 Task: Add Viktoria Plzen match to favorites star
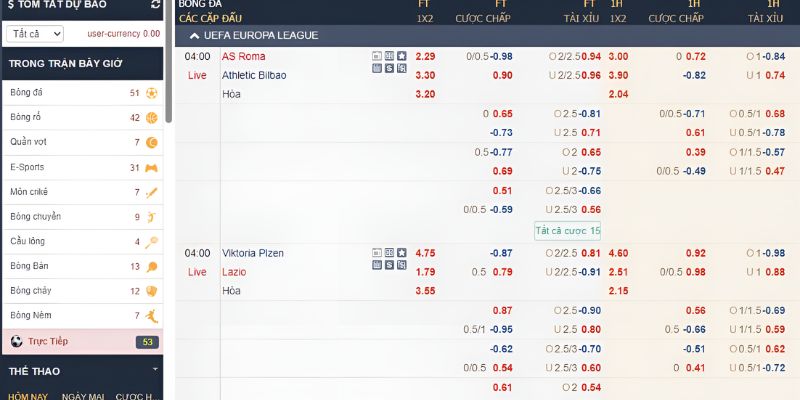point(402,253)
